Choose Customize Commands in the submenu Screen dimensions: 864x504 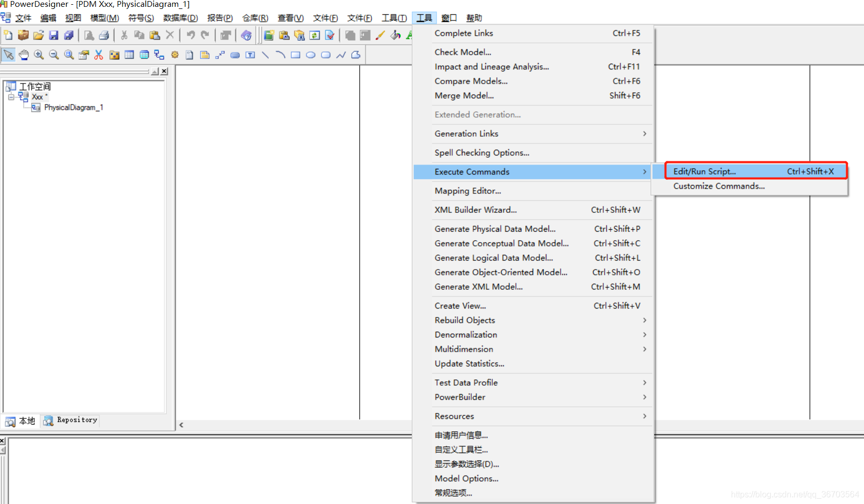[749, 186]
